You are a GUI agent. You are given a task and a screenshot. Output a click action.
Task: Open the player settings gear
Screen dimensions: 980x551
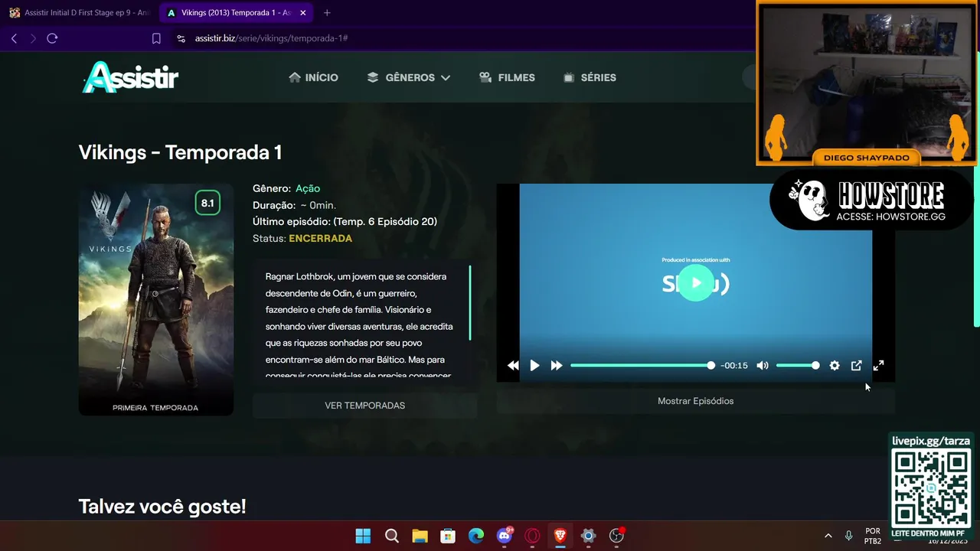(x=835, y=366)
